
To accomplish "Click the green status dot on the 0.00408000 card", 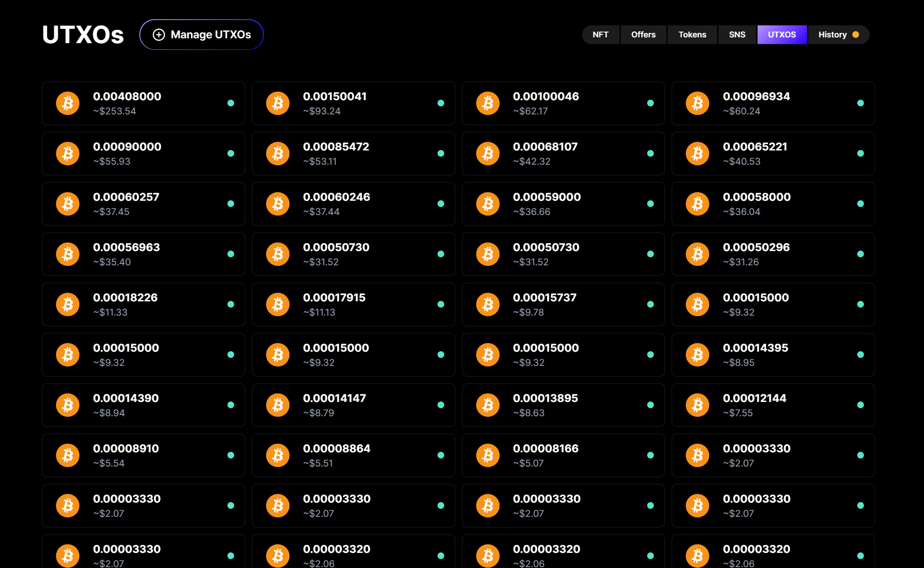I will (x=231, y=103).
